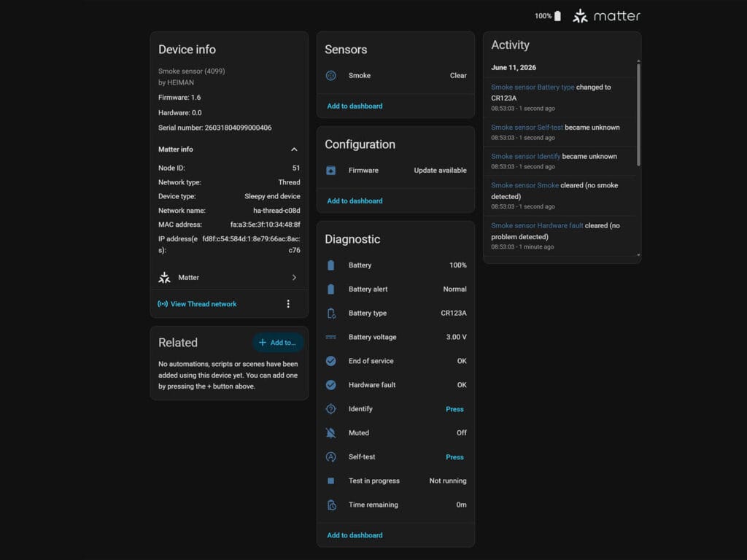Add Sensors card to dashboard
The height and width of the screenshot is (560, 747).
click(355, 106)
